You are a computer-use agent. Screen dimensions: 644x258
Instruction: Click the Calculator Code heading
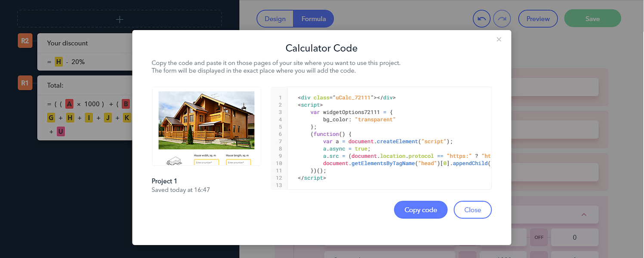tap(321, 48)
